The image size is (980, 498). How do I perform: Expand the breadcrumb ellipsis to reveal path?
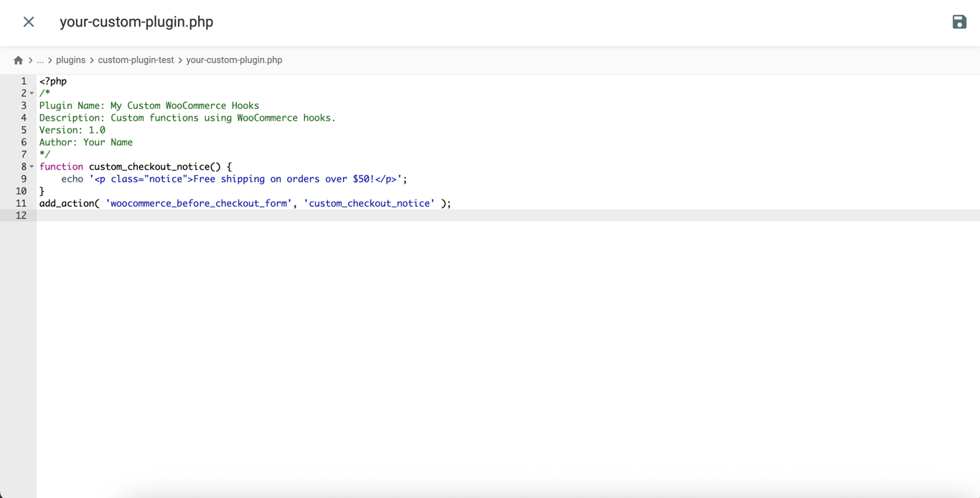[x=40, y=60]
